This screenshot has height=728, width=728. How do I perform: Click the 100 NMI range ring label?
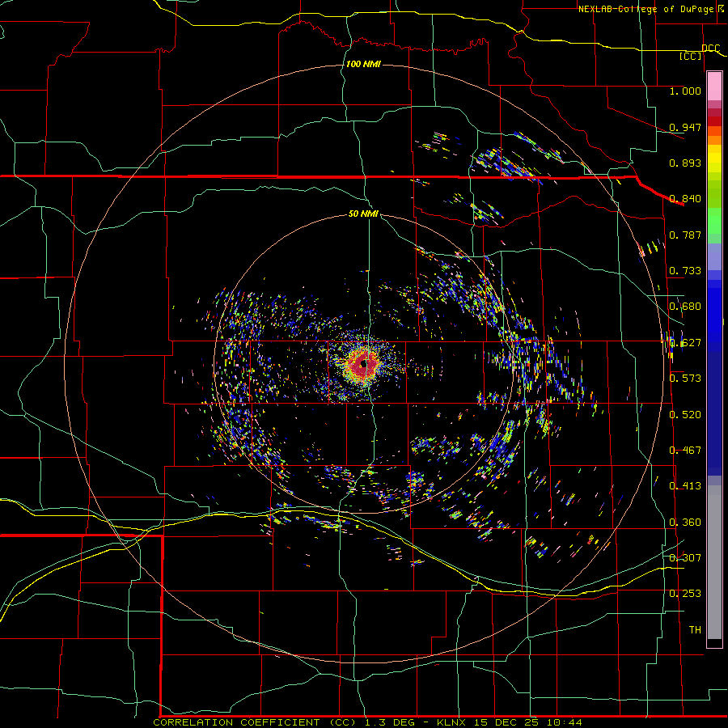pos(363,64)
